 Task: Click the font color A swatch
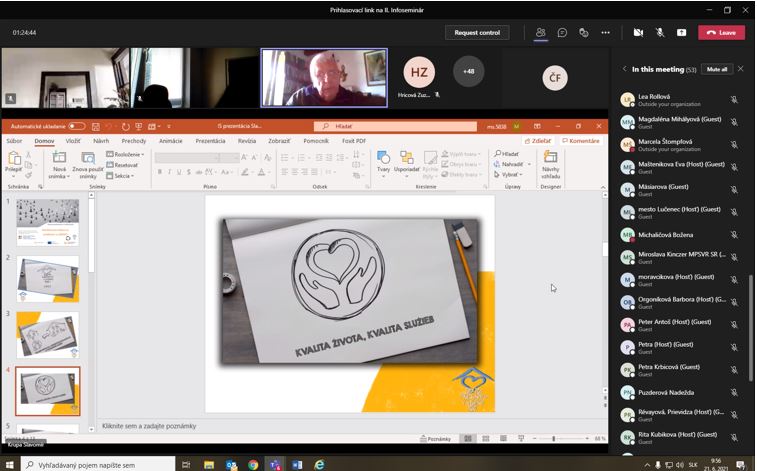tap(261, 172)
